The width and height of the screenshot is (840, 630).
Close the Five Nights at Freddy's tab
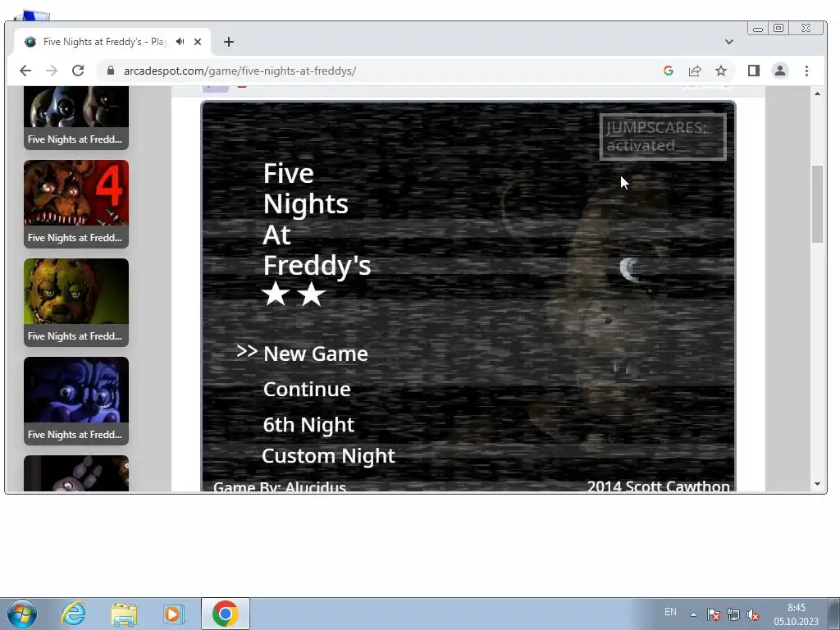[198, 42]
